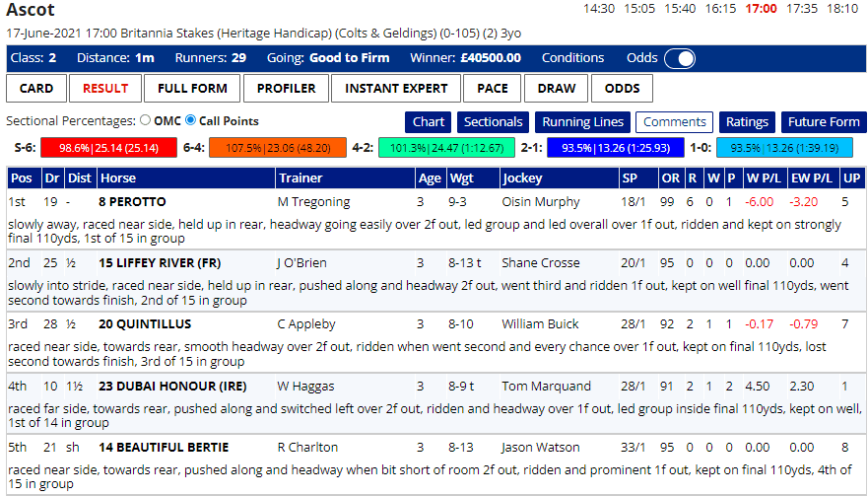Click the orange 6-4 sectional bar
The width and height of the screenshot is (868, 496).
(278, 148)
